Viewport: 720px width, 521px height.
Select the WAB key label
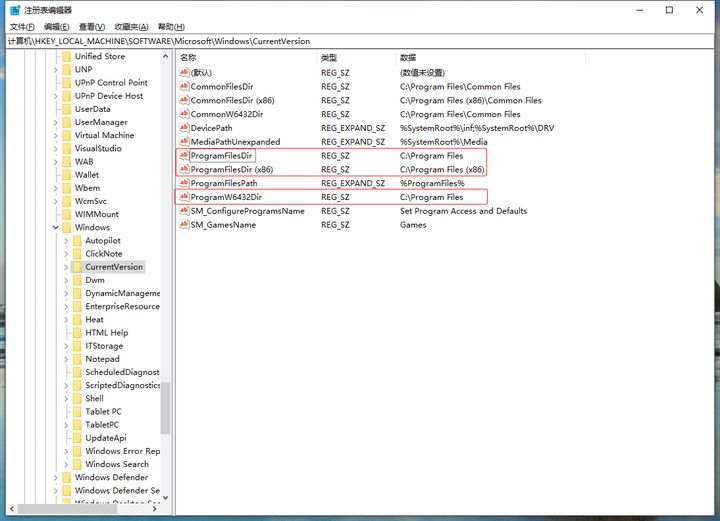point(84,162)
